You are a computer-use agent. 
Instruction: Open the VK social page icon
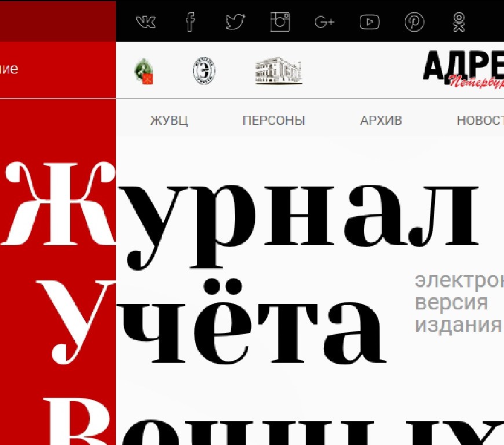pos(145,22)
